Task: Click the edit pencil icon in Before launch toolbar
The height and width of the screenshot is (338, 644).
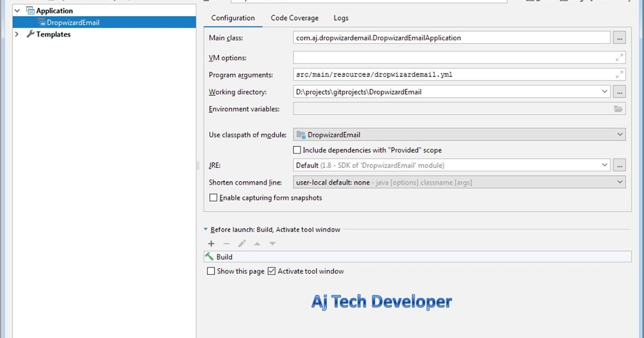Action: [241, 243]
